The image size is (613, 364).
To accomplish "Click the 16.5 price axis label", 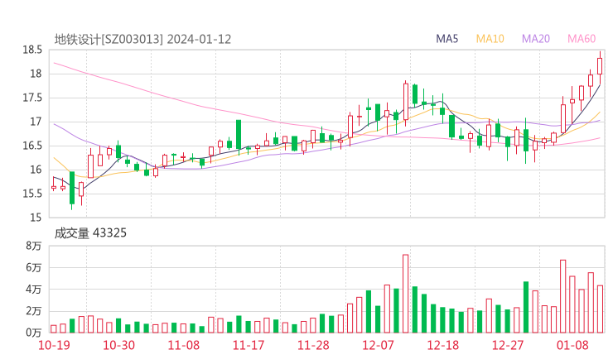I will pyautogui.click(x=32, y=146).
